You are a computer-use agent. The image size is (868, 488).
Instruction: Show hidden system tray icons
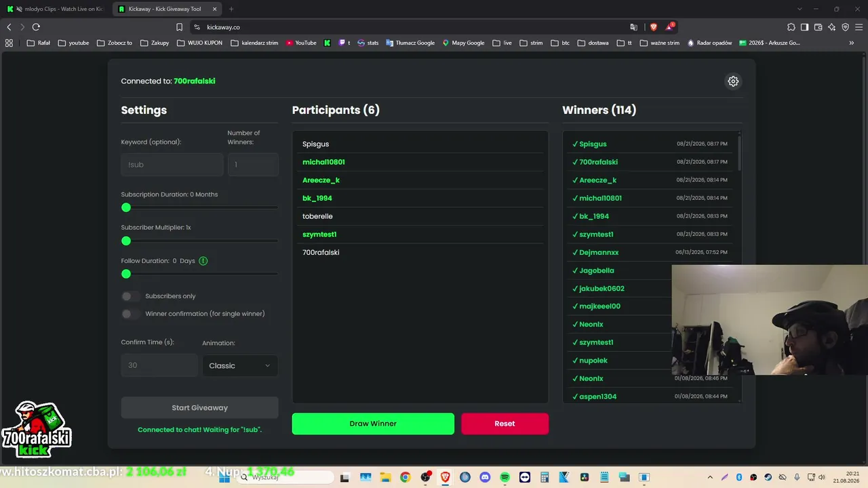(710, 477)
